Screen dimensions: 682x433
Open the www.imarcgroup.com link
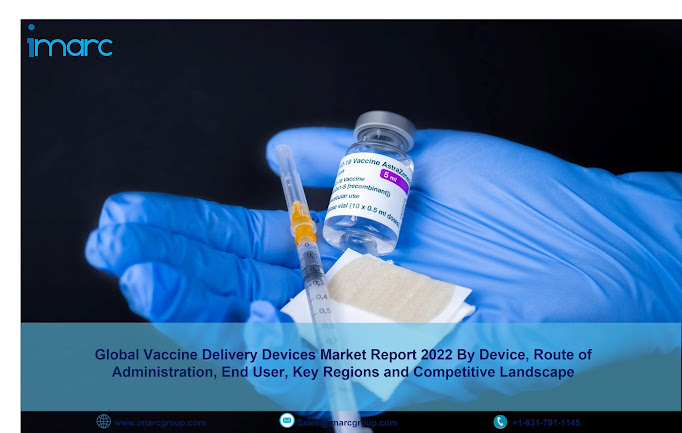point(160,423)
